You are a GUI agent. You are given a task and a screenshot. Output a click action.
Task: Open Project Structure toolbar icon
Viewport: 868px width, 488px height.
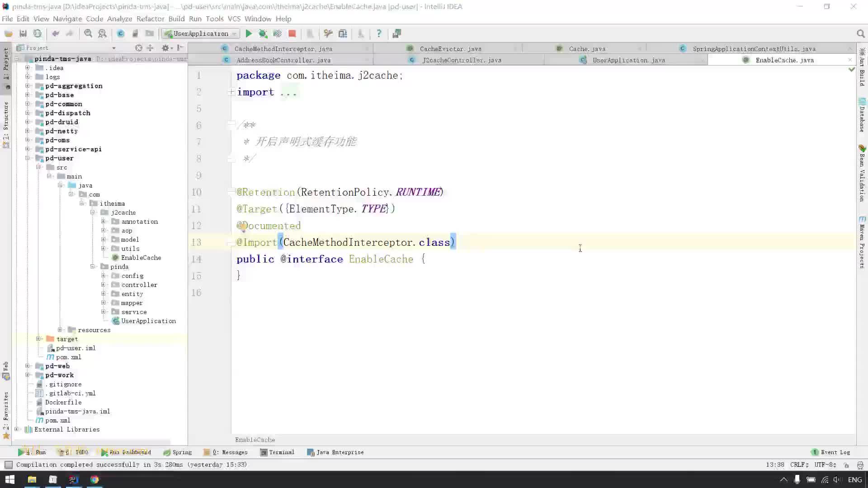coord(343,33)
